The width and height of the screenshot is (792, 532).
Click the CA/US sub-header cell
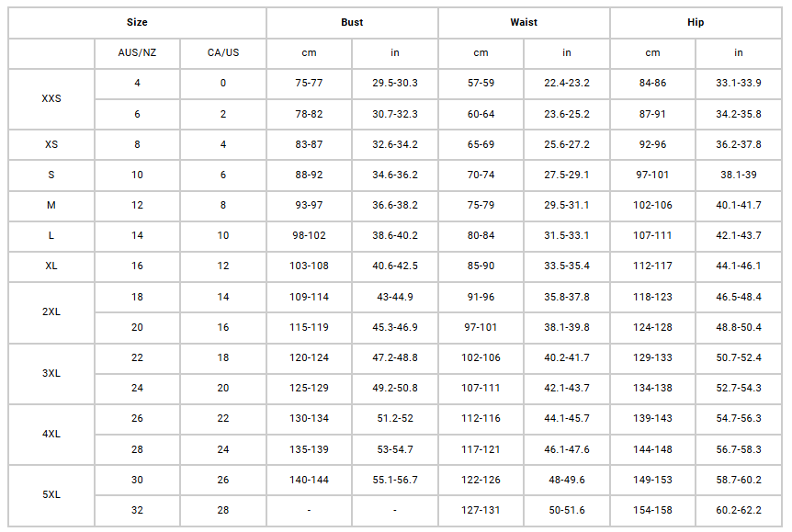coord(223,52)
